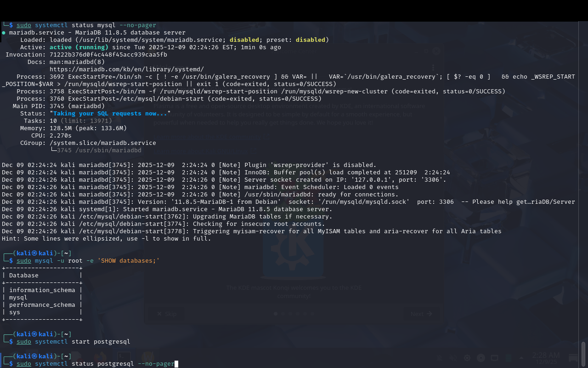Open the muted audio volume tray icon
The image size is (588, 368).
coord(453,358)
